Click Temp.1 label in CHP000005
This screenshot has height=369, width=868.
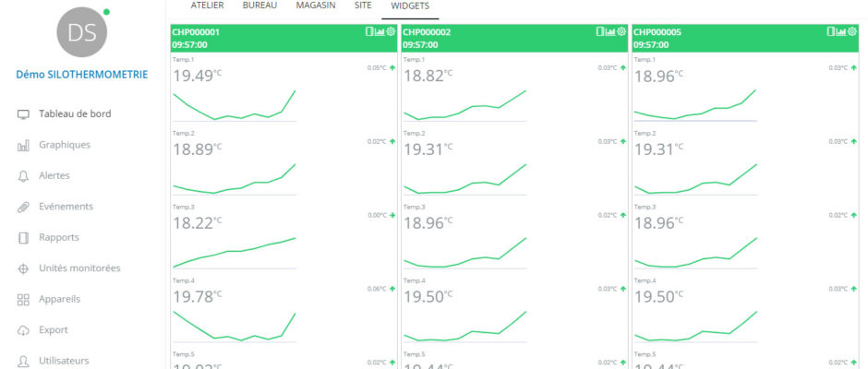(643, 60)
